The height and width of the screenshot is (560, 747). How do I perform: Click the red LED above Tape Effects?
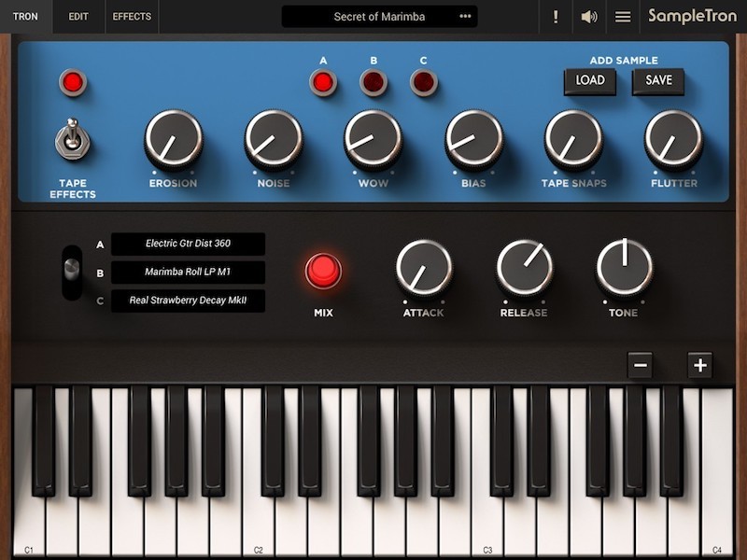coord(73,83)
